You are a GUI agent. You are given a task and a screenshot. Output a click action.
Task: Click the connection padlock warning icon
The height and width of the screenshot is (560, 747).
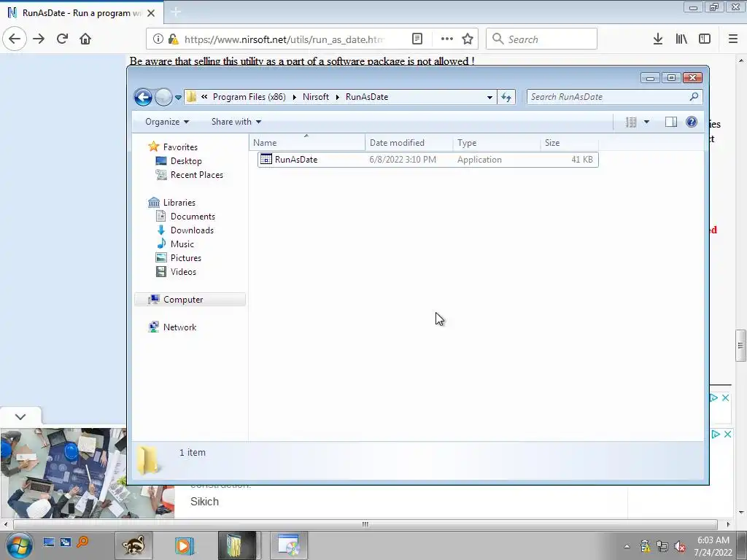[174, 39]
